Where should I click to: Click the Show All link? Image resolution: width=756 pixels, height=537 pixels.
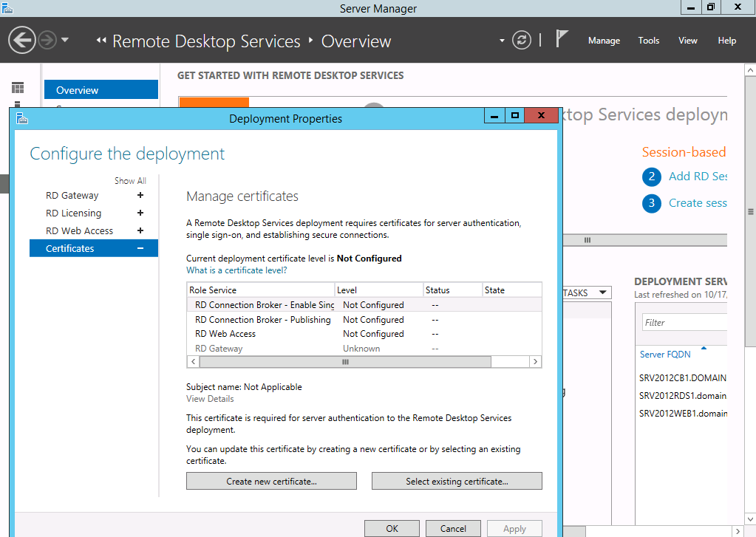130,181
